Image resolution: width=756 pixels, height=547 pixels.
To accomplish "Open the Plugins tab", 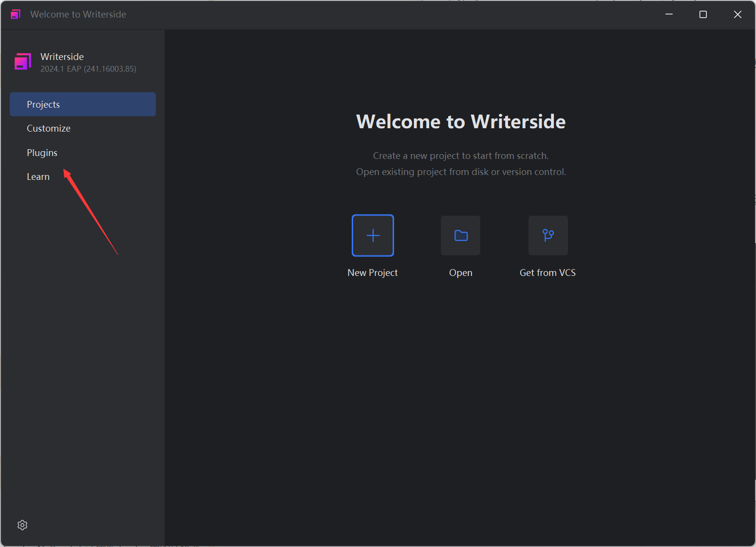I will pos(83,153).
